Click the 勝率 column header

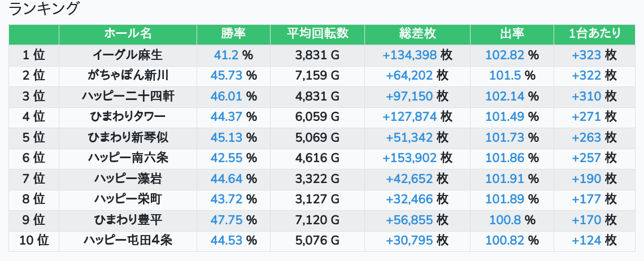click(x=233, y=34)
